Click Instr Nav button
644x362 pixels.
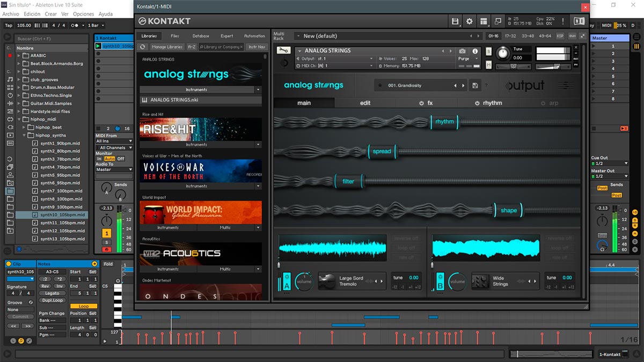pos(257,47)
